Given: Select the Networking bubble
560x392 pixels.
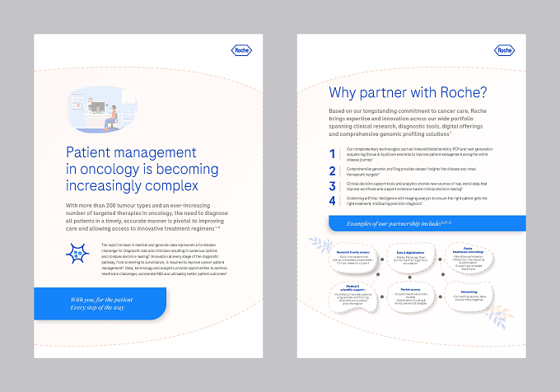Looking at the screenshot, I should (x=469, y=296).
